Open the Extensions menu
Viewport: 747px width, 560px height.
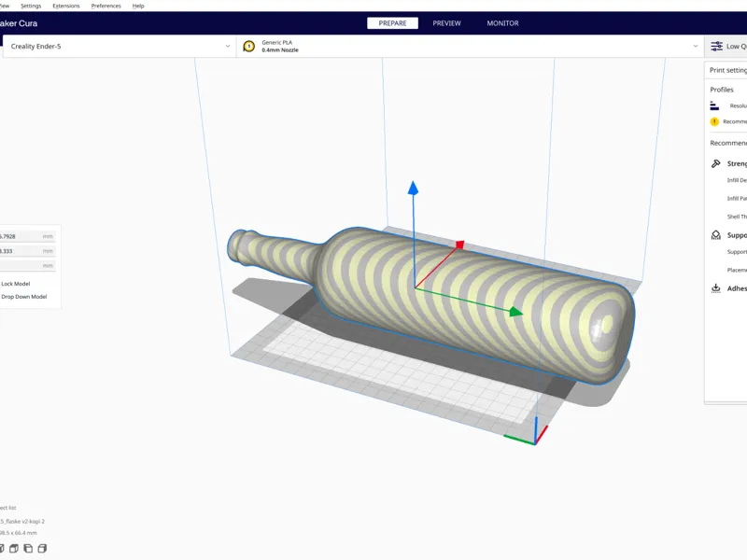(x=66, y=6)
